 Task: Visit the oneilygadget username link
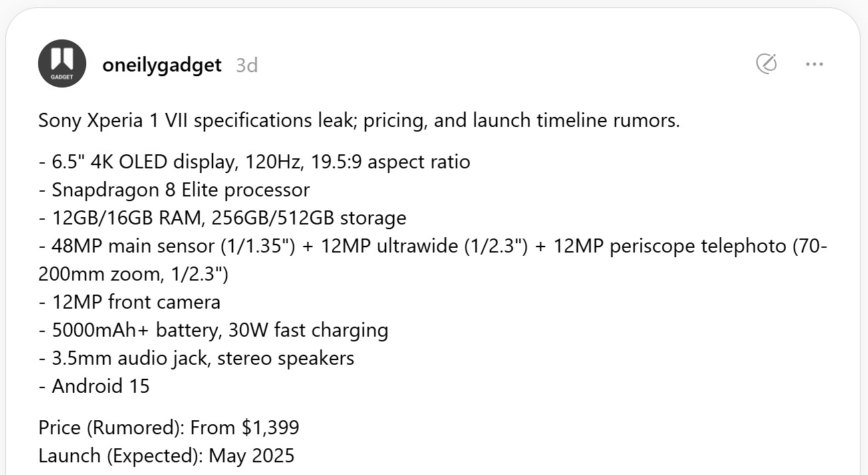[162, 65]
